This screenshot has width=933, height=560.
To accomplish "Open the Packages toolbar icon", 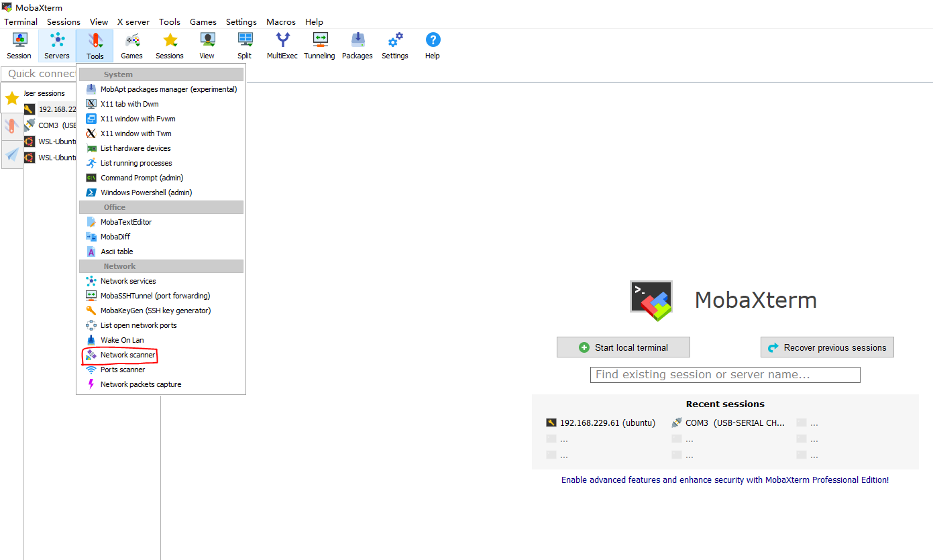I will 358,46.
